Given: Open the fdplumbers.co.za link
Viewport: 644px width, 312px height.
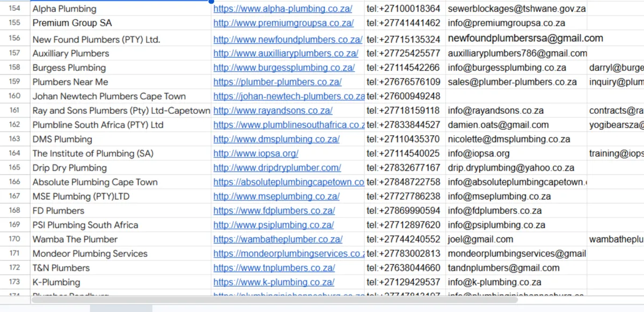Looking at the screenshot, I should [x=274, y=211].
